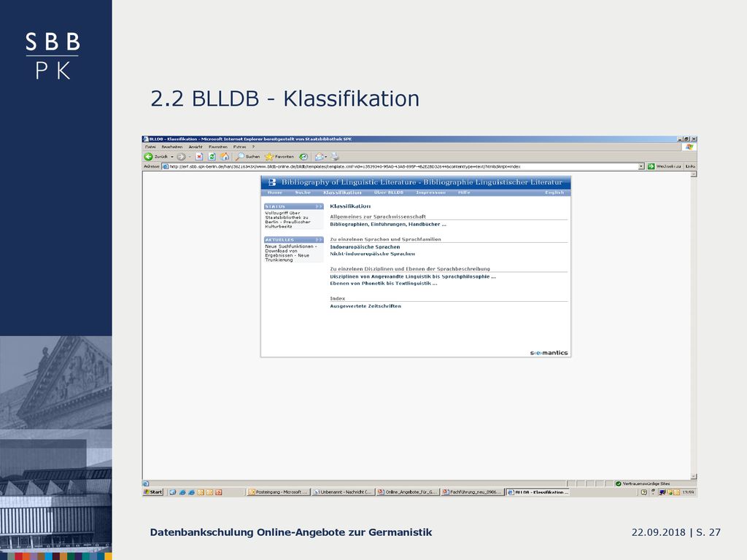Switch to Unbenannt - Nachricht taskbar item
This screenshot has width=747, height=560.
click(343, 492)
